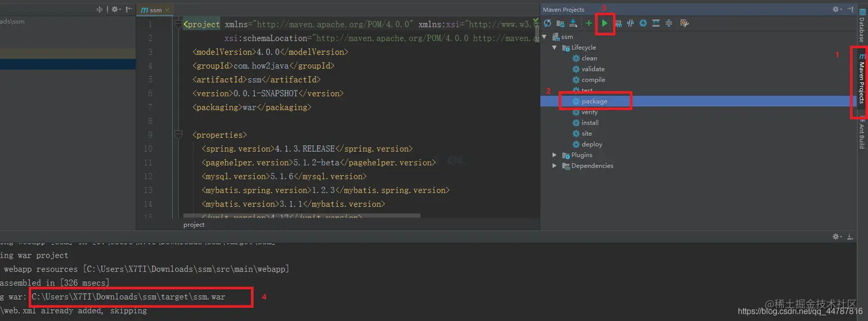The height and width of the screenshot is (321, 868).
Task: Collapse the Lifecycle node
Action: click(555, 48)
